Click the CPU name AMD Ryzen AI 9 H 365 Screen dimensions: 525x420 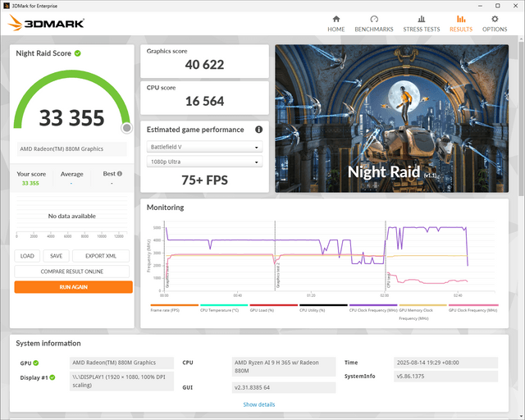(284, 367)
